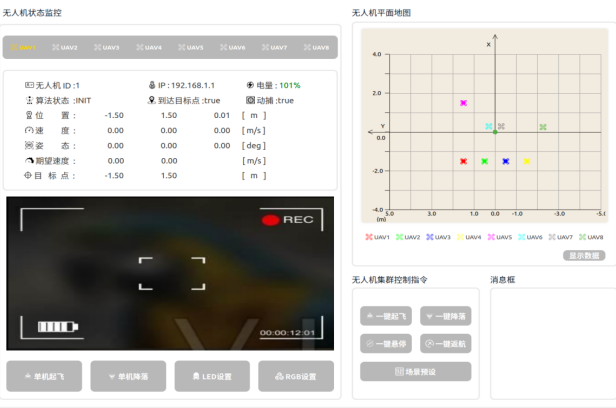The image size is (616, 408).
Task: Switch to the UAV4 tab
Action: point(149,48)
